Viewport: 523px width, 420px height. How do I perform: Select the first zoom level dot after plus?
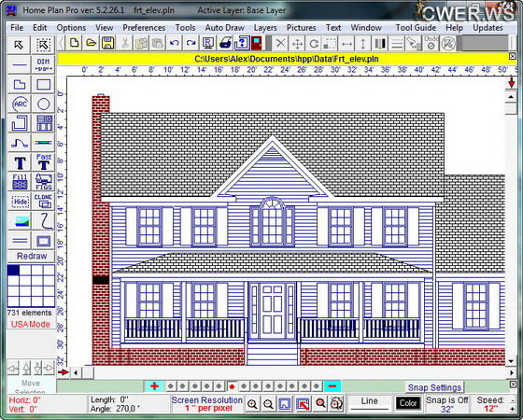tap(170, 386)
